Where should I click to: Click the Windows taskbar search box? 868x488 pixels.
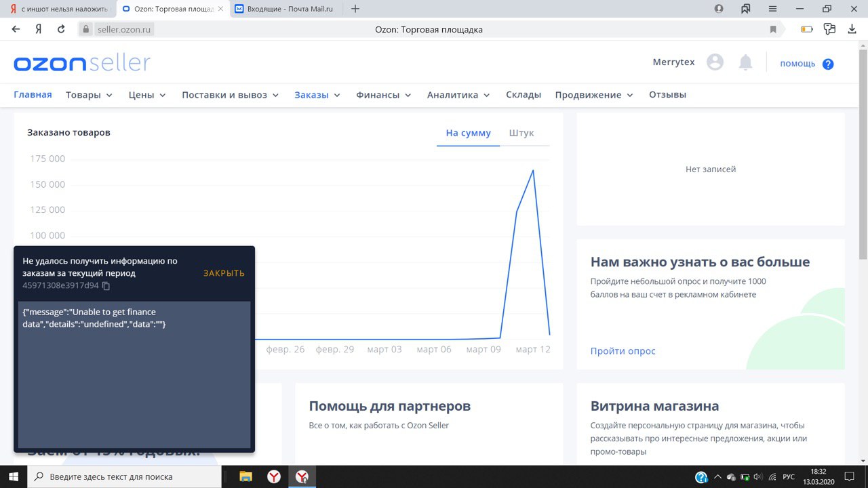pyautogui.click(x=123, y=476)
